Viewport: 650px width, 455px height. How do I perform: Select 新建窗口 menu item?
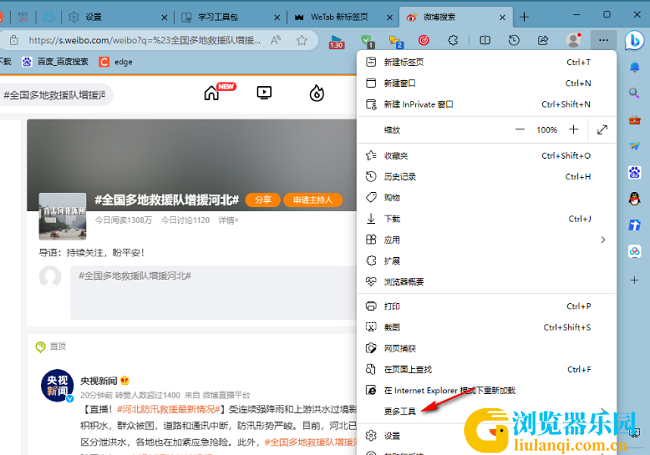pyautogui.click(x=487, y=83)
